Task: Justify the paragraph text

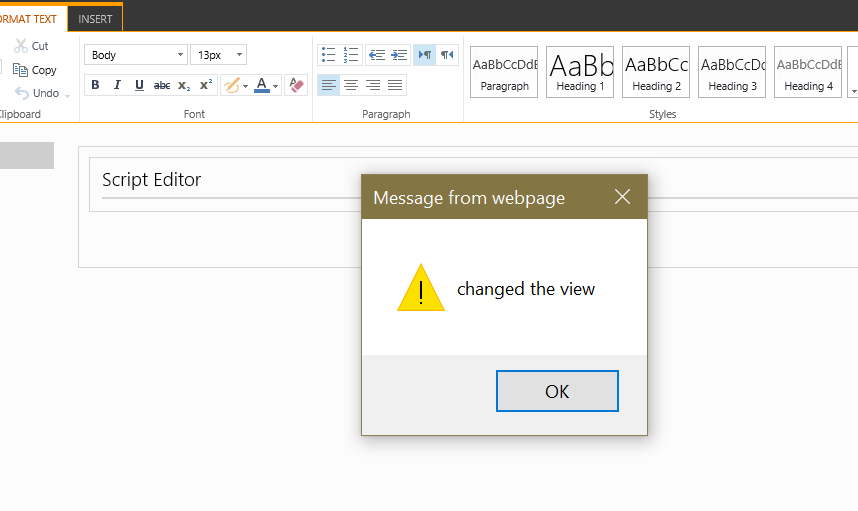Action: [395, 85]
